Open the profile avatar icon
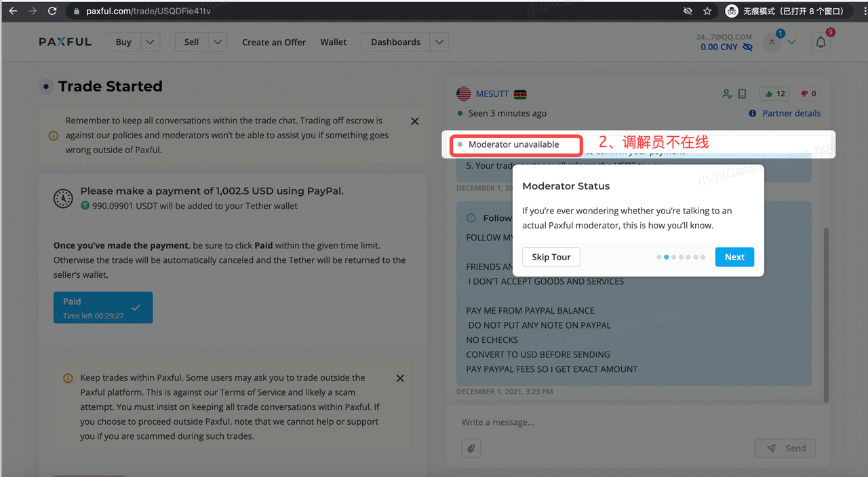Screen dimensions: 868x477 [x=772, y=42]
